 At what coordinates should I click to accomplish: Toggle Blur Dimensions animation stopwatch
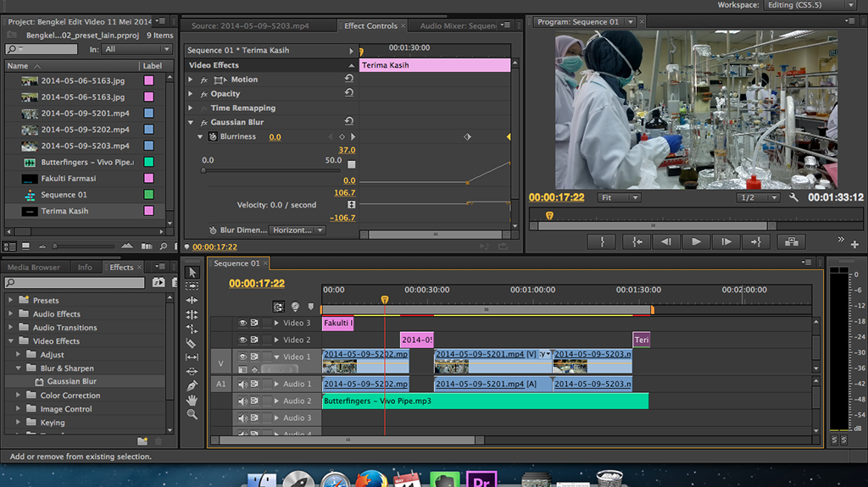[213, 230]
